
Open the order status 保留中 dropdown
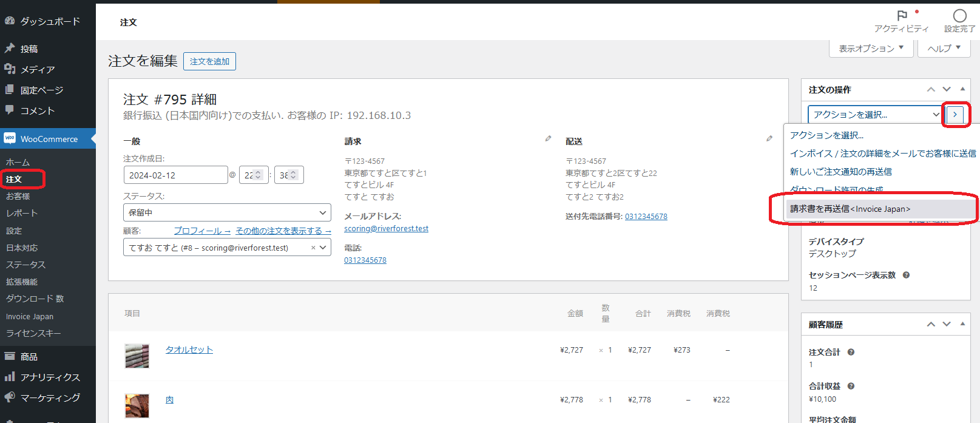227,212
